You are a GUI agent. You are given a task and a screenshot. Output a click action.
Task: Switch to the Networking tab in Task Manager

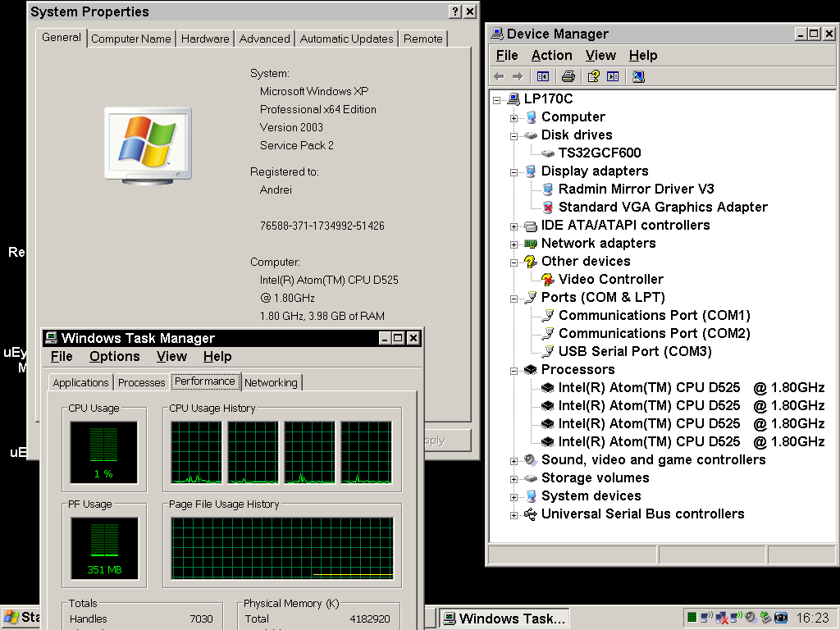pos(271,382)
